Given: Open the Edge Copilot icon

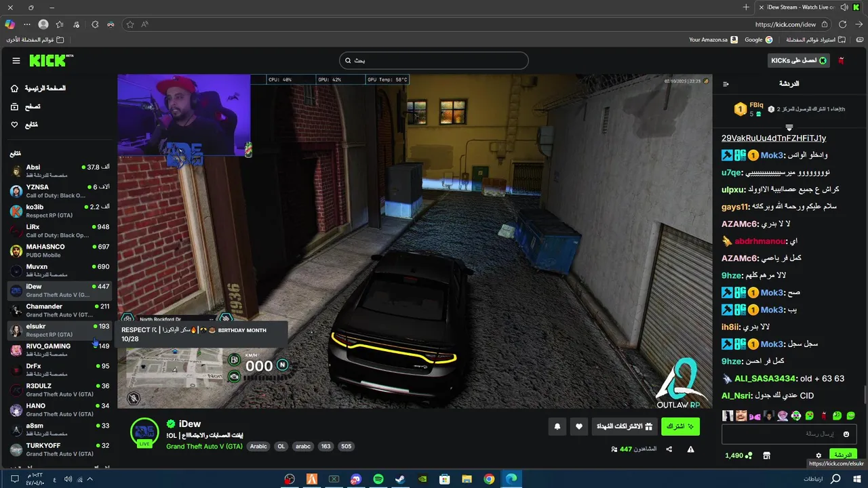Looking at the screenshot, I should click(9, 24).
